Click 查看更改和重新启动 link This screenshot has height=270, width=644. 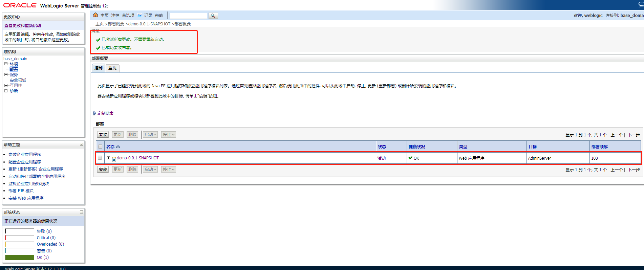[23, 26]
